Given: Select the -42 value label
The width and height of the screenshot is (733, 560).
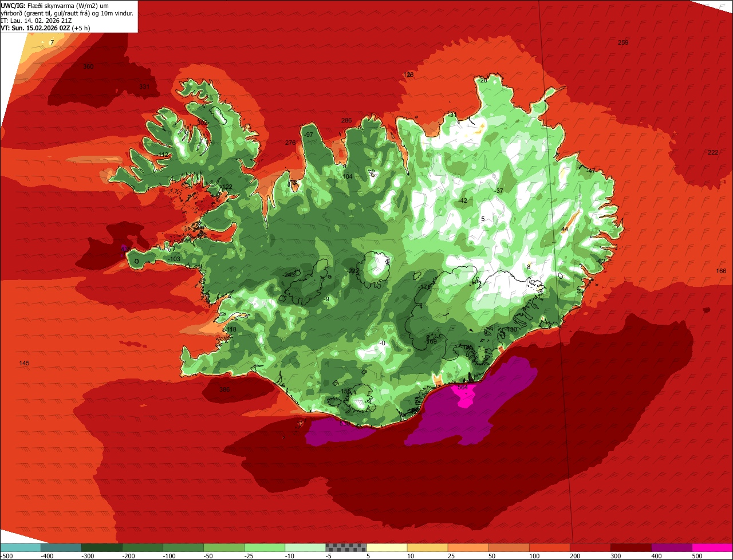Looking at the screenshot, I should click(x=463, y=200).
